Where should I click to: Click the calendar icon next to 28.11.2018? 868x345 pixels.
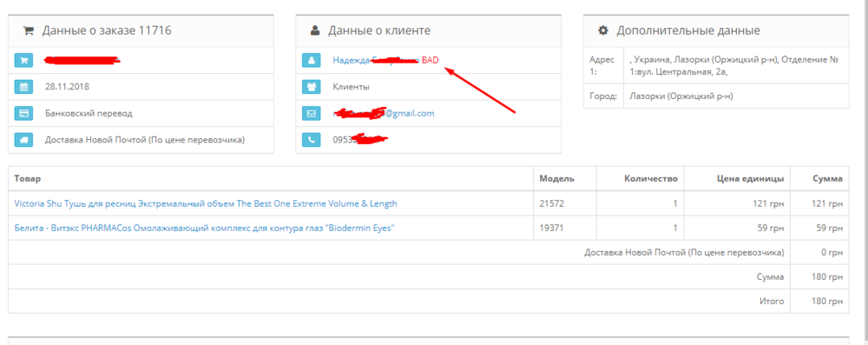[23, 87]
